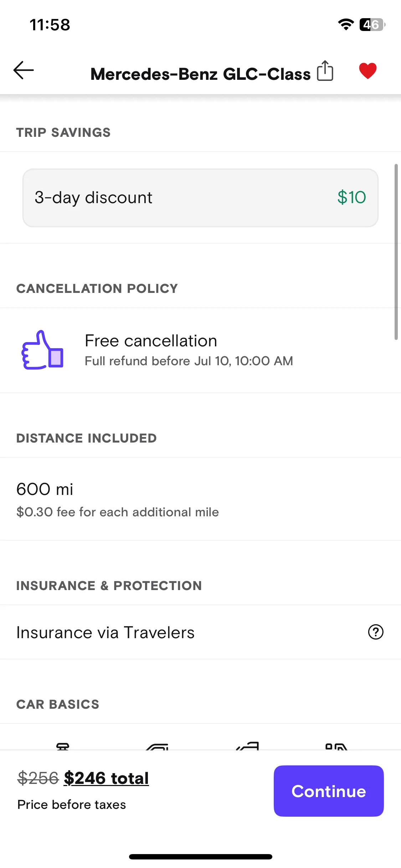Open the $246 total price breakdown link

106,778
